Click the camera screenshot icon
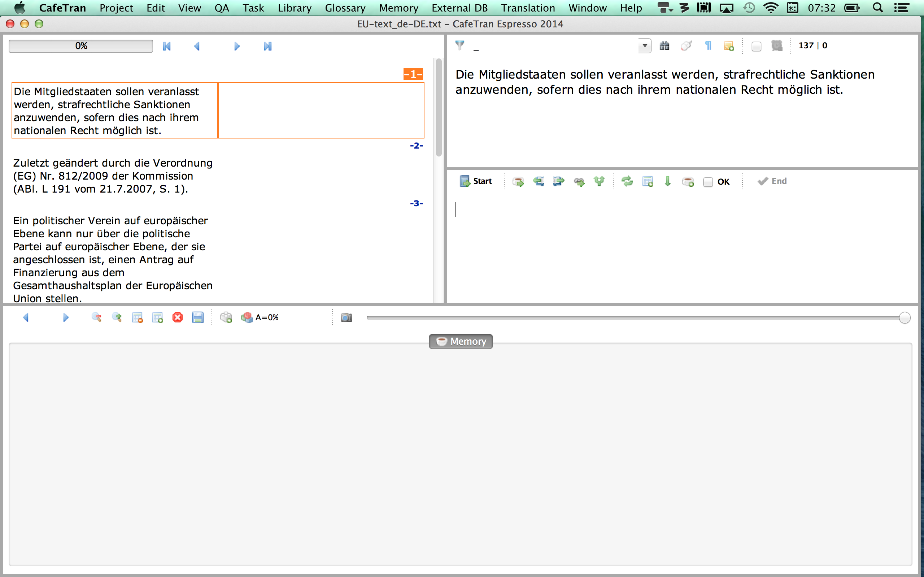Viewport: 924px width, 577px height. point(346,317)
